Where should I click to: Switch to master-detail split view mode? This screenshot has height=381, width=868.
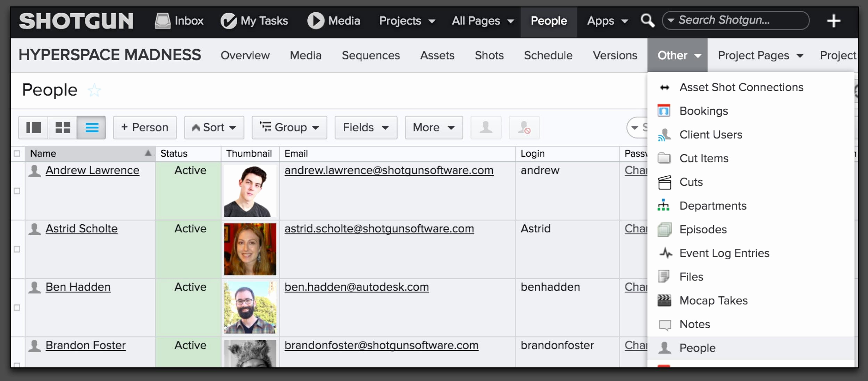pos(34,127)
